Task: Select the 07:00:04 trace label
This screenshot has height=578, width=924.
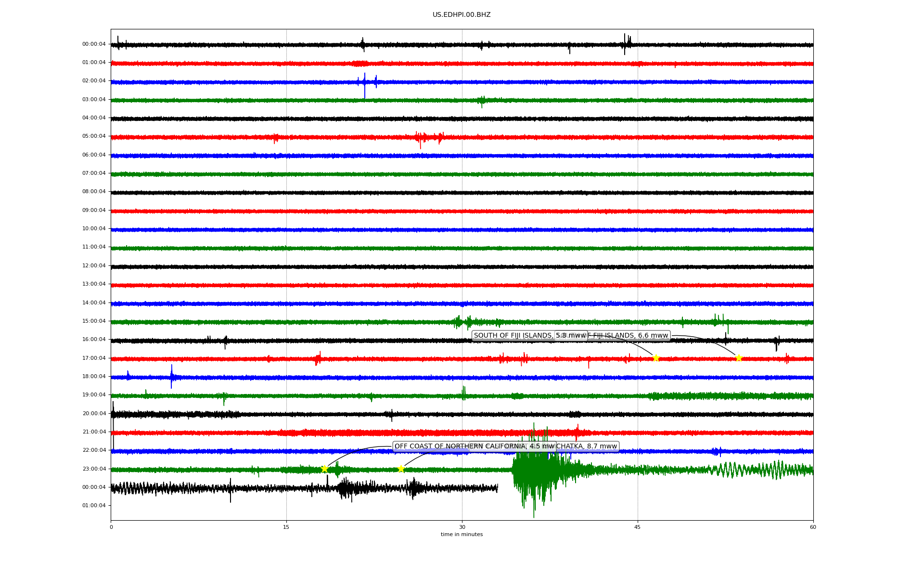Action: click(x=94, y=173)
